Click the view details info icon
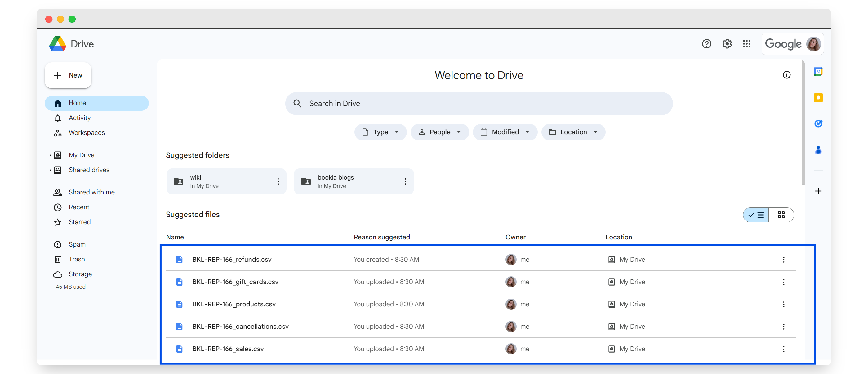 click(x=786, y=75)
